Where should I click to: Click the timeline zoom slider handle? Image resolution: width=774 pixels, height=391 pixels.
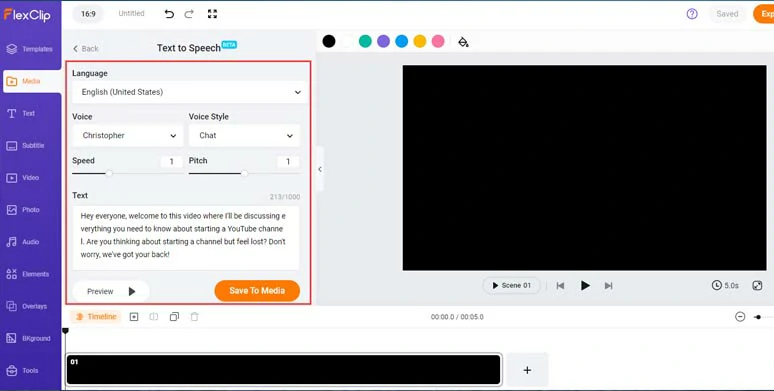tap(758, 317)
